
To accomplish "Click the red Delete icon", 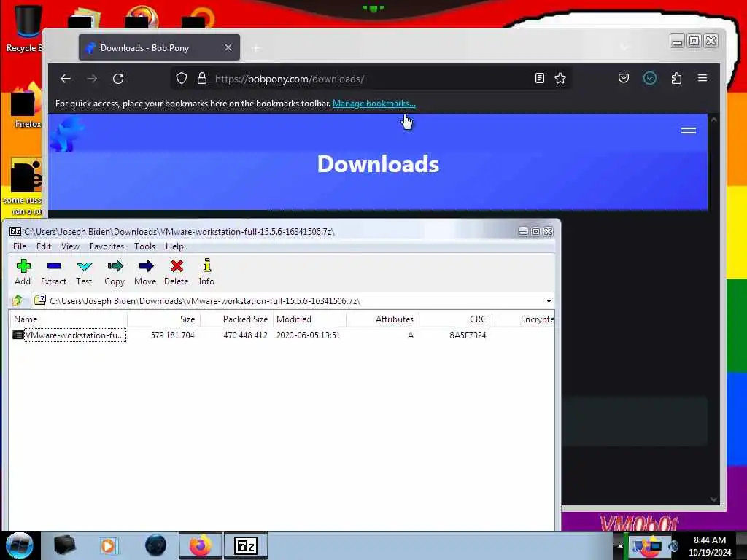I will pyautogui.click(x=177, y=272).
